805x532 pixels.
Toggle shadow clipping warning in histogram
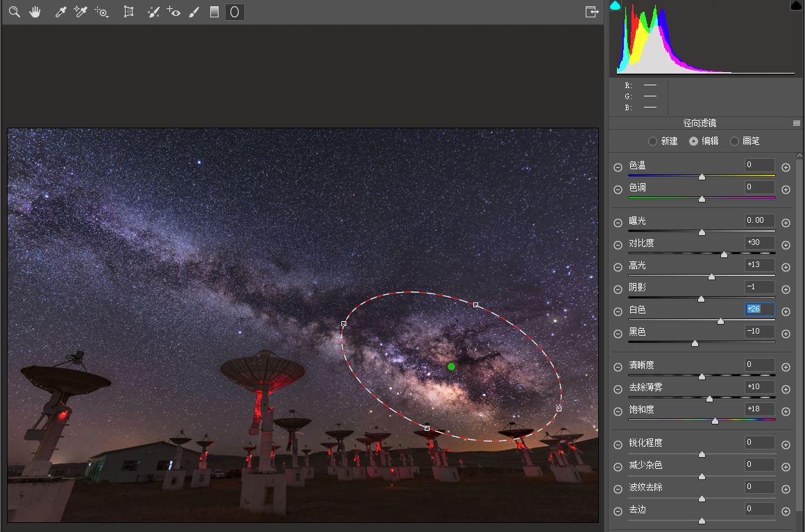[x=615, y=6]
